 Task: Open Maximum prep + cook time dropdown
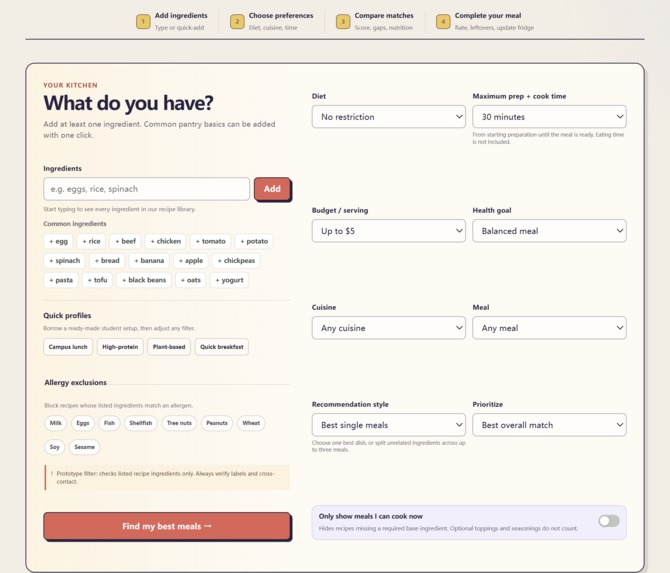click(549, 117)
